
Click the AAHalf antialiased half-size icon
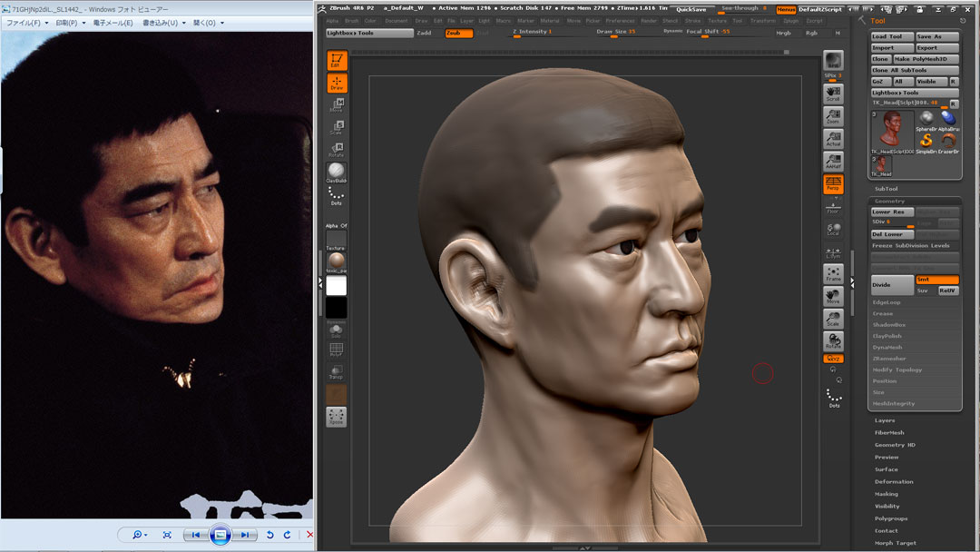(x=833, y=162)
